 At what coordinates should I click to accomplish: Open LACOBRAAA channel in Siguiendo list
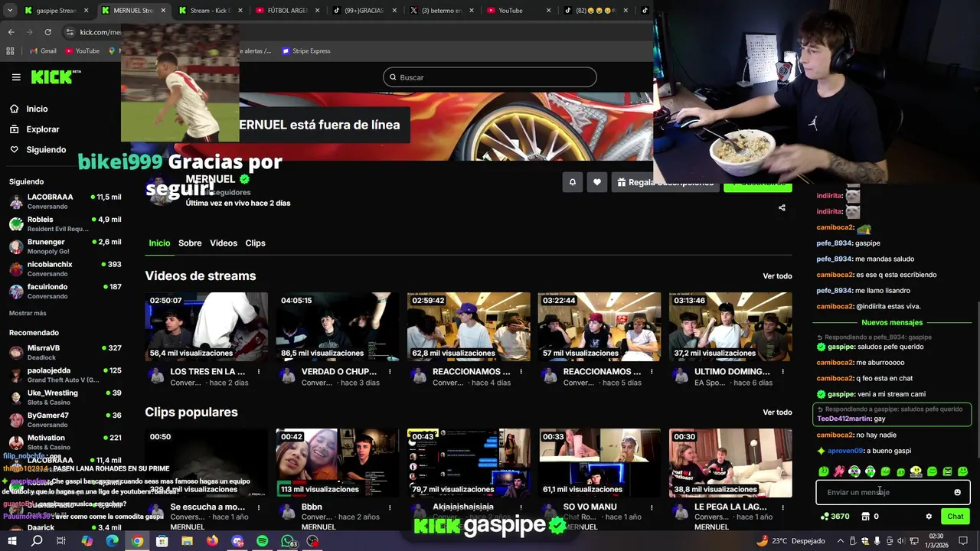pyautogui.click(x=65, y=201)
